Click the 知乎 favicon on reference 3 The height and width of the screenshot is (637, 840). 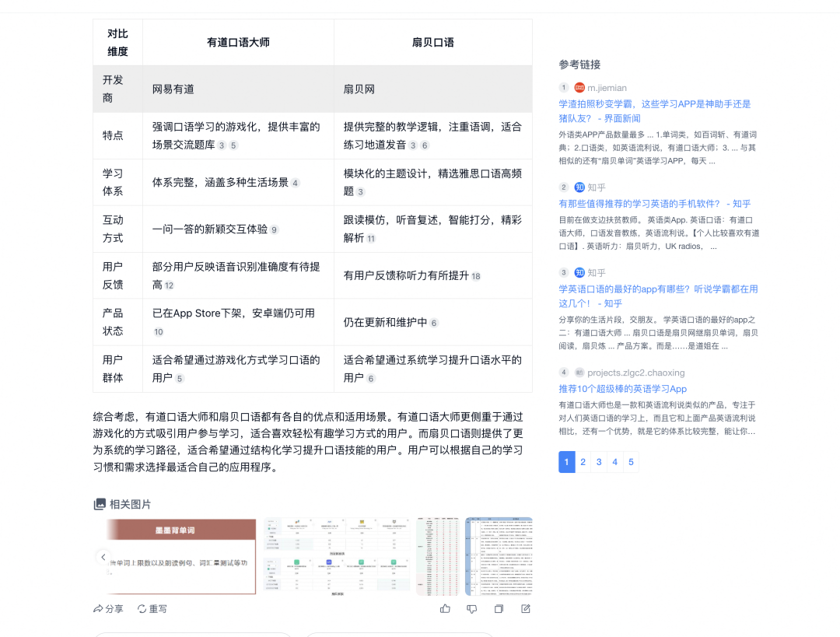click(x=579, y=272)
